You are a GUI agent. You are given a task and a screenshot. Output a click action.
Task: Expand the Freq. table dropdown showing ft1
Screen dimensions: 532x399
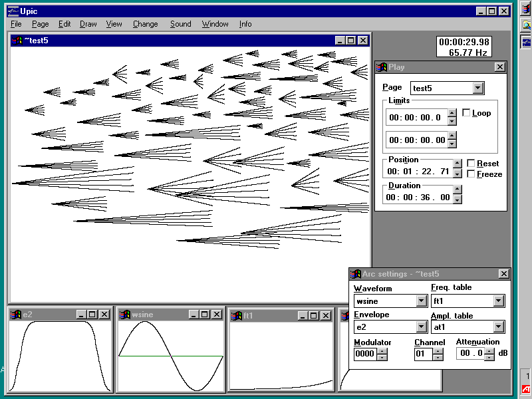tap(498, 301)
